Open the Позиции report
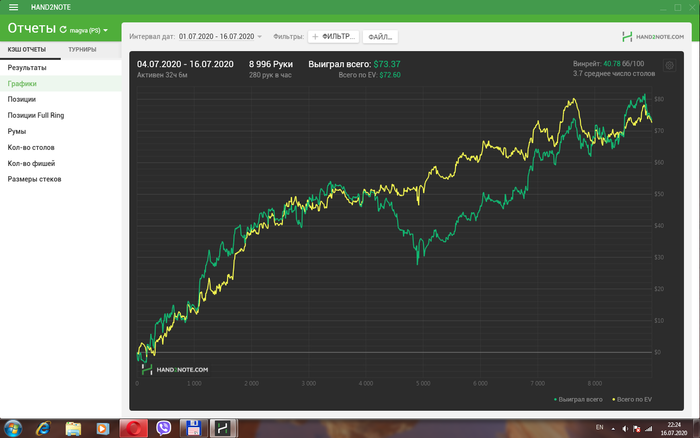The height and width of the screenshot is (438, 700). (x=61, y=99)
